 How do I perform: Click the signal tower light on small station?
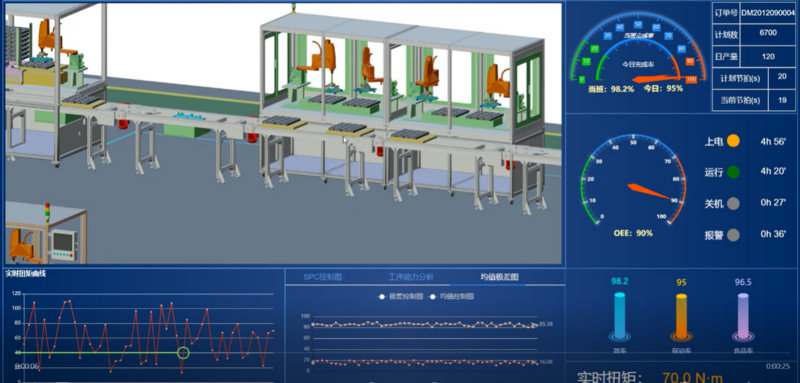tap(47, 214)
